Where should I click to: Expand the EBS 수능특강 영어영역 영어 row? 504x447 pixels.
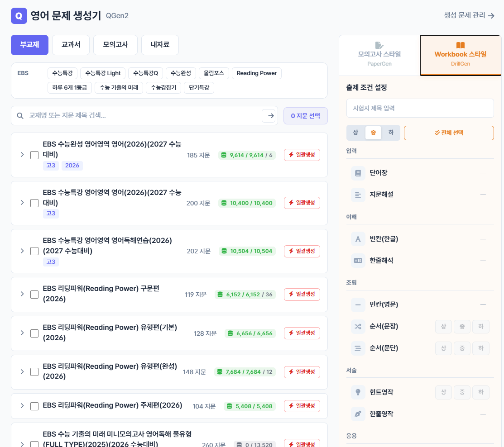(x=22, y=202)
